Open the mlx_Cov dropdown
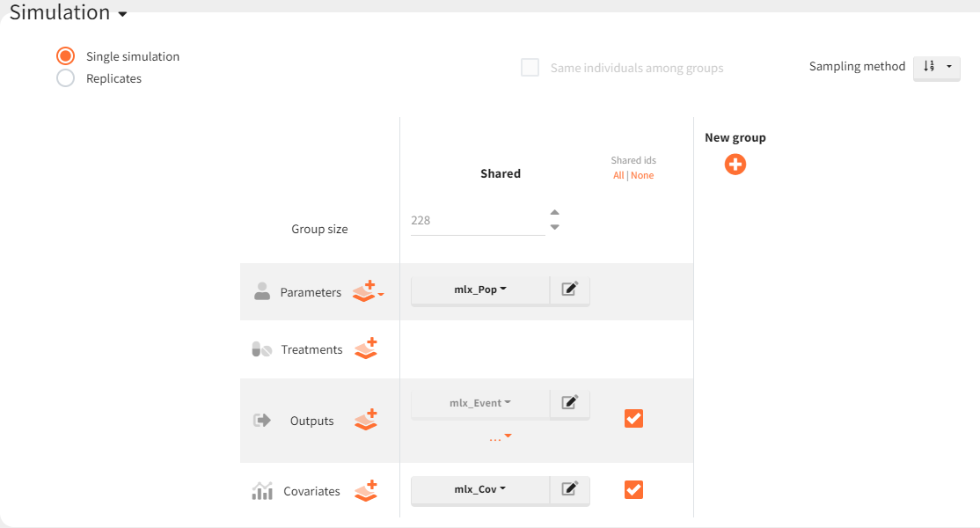The height and width of the screenshot is (528, 980). (x=480, y=489)
